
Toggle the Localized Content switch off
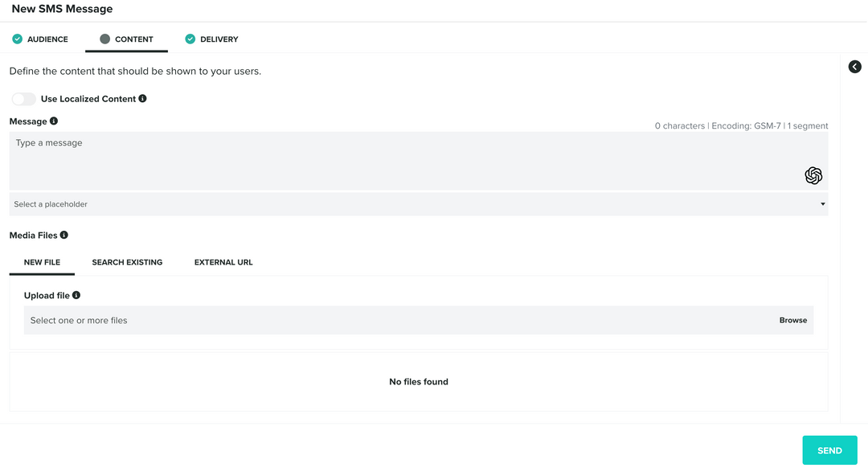(23, 98)
